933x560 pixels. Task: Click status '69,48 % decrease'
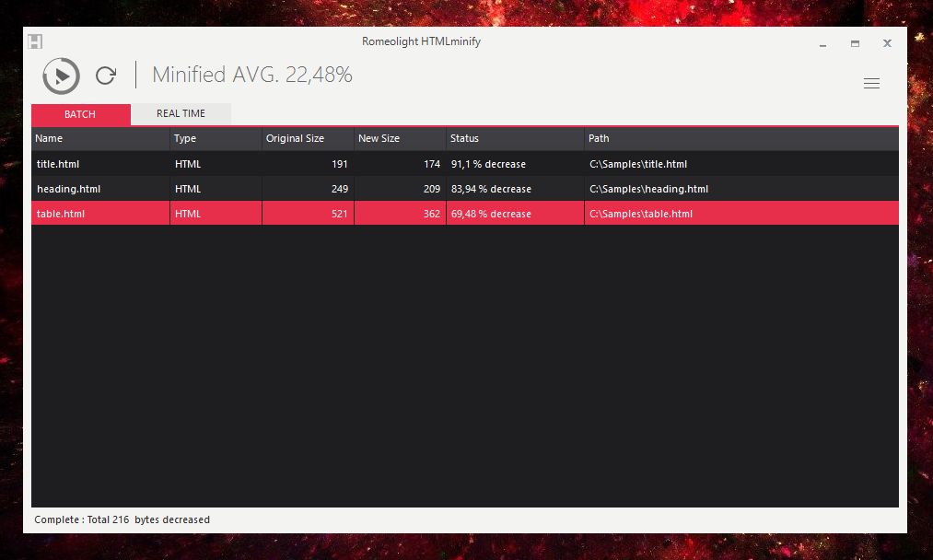[491, 215]
